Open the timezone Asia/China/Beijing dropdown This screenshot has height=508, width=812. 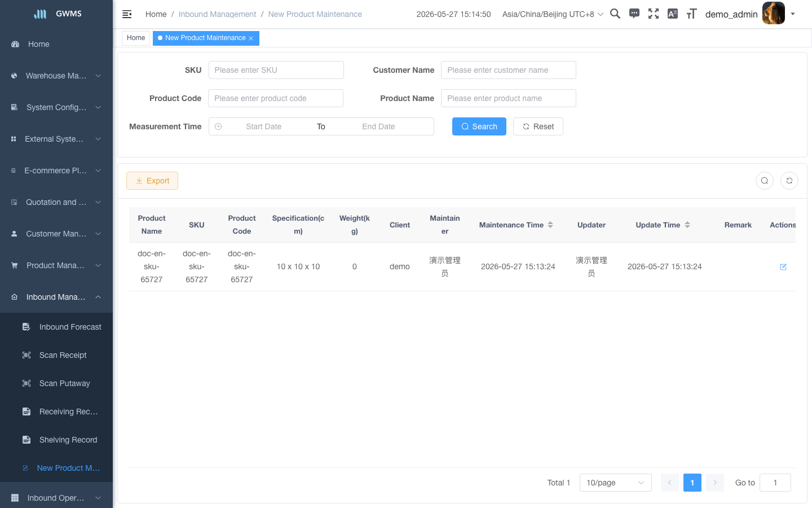pyautogui.click(x=553, y=14)
